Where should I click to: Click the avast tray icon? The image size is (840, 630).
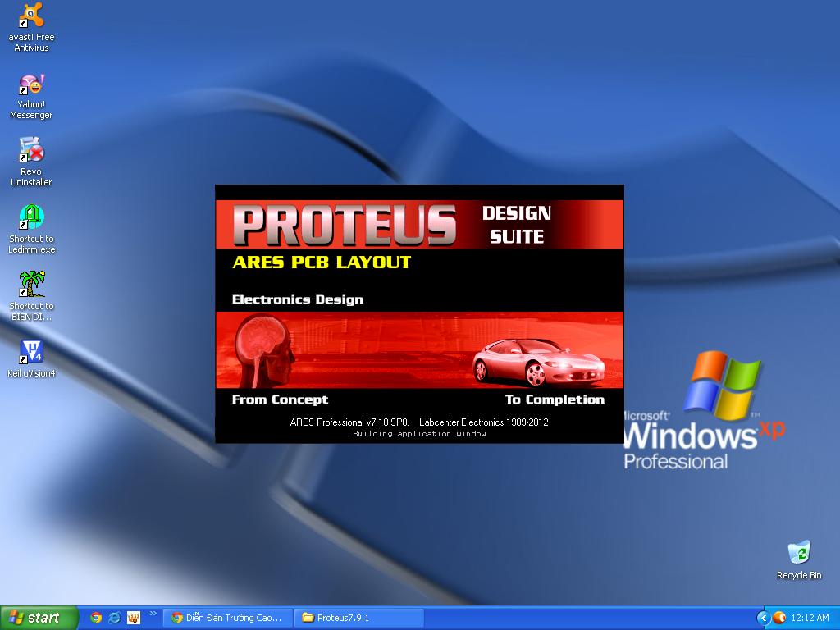[779, 618]
